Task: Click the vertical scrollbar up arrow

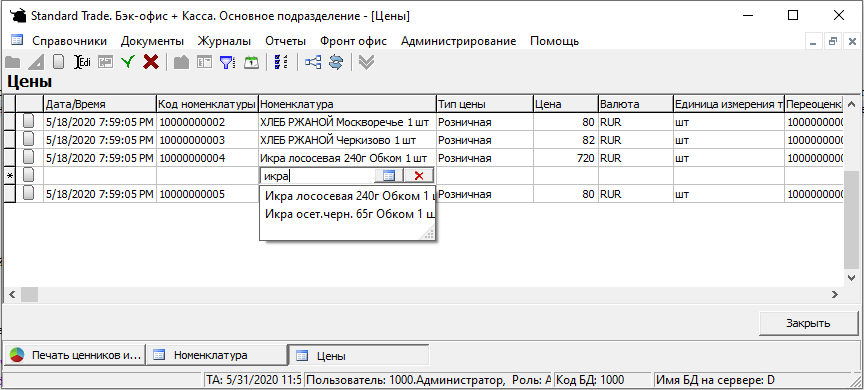Action: click(850, 104)
